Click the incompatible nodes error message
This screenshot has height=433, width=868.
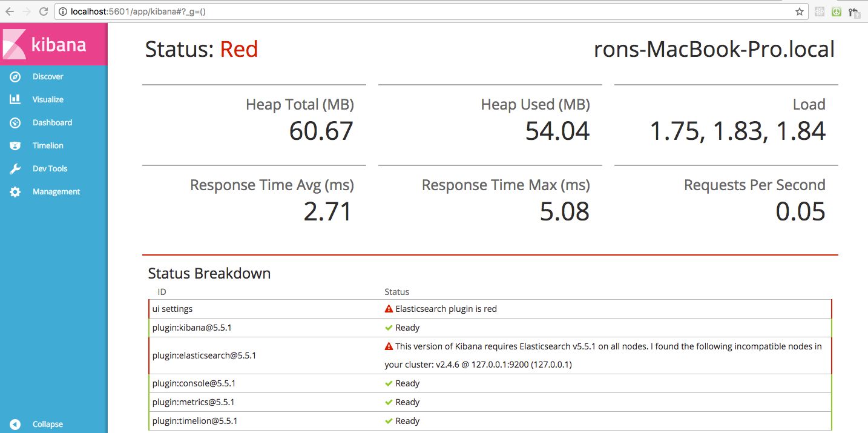(603, 355)
